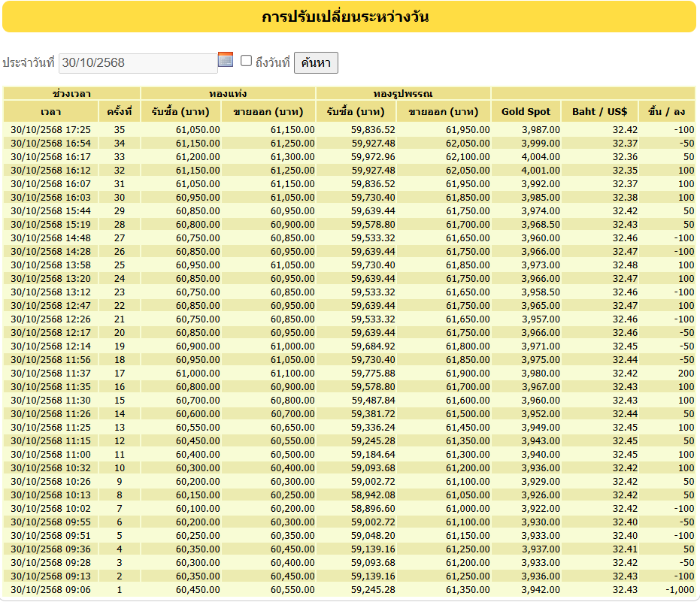Click the เวลา column header
Viewport: 700px width, 602px height.
(x=51, y=111)
